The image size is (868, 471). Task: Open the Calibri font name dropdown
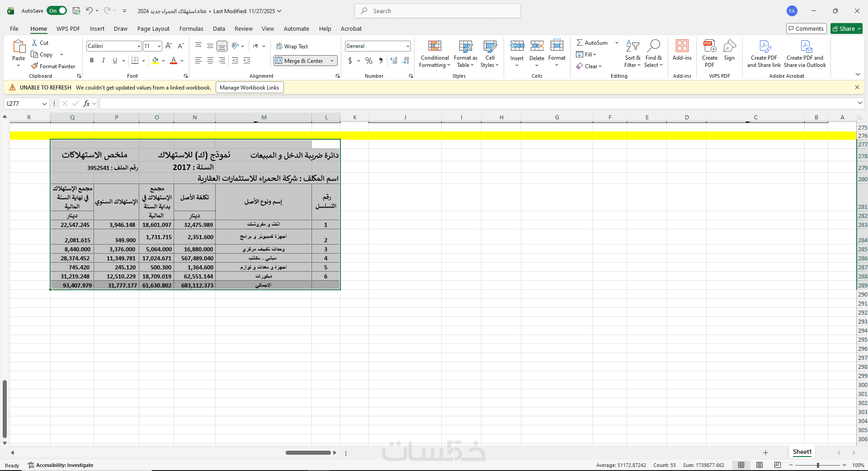coord(139,46)
